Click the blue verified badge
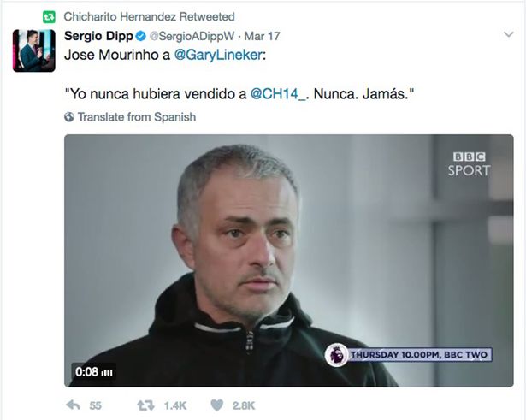Image resolution: width=526 pixels, height=420 pixels. tap(141, 36)
